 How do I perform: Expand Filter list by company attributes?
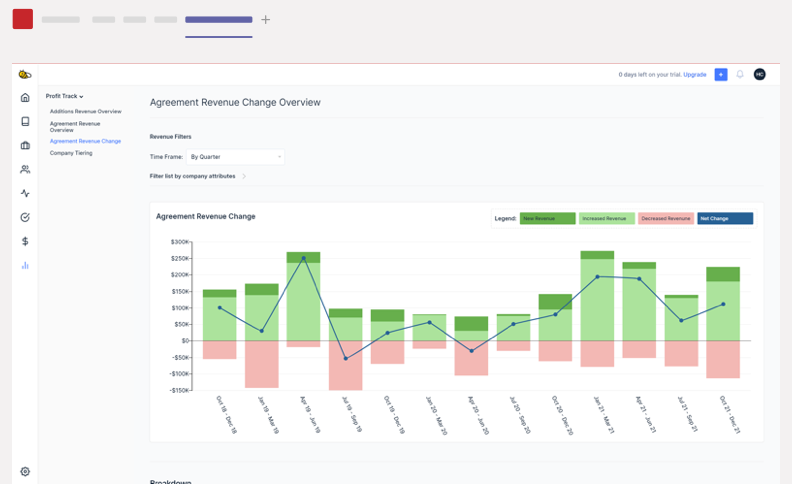click(x=197, y=176)
